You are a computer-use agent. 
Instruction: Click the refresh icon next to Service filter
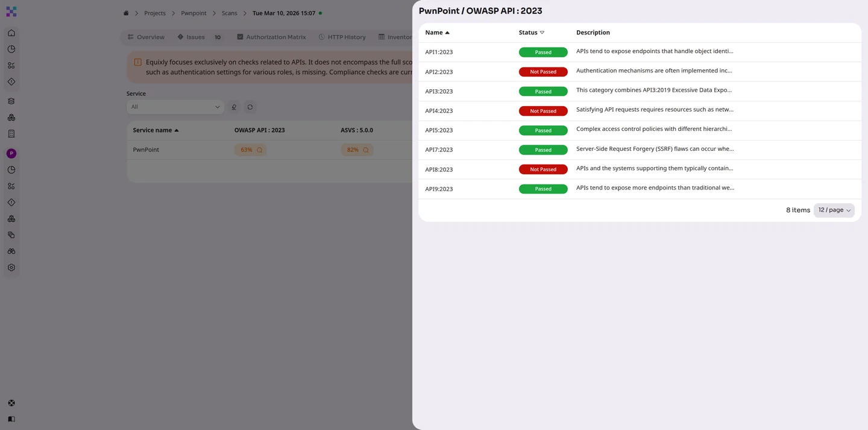pyautogui.click(x=250, y=107)
